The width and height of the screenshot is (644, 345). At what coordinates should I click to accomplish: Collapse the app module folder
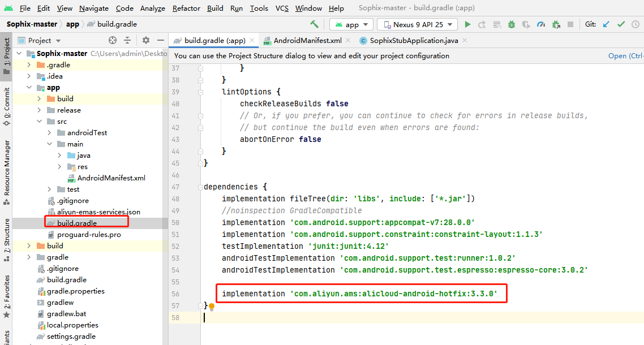tap(29, 88)
